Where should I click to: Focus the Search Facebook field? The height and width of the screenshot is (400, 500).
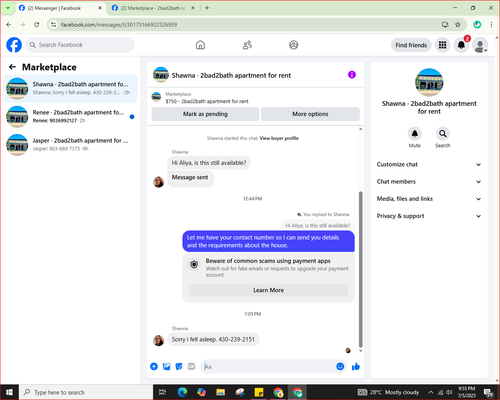80,45
